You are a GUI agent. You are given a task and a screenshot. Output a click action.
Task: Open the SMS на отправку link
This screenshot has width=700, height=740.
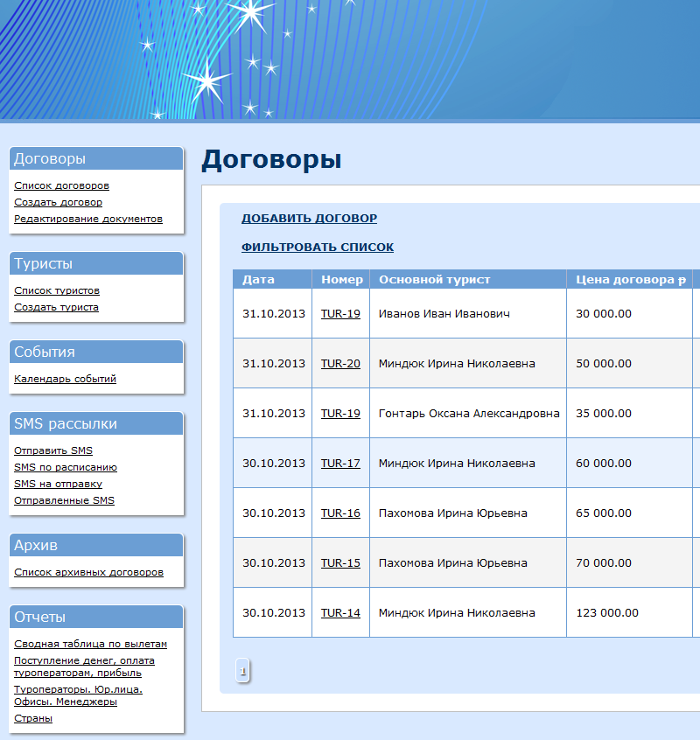(x=58, y=483)
